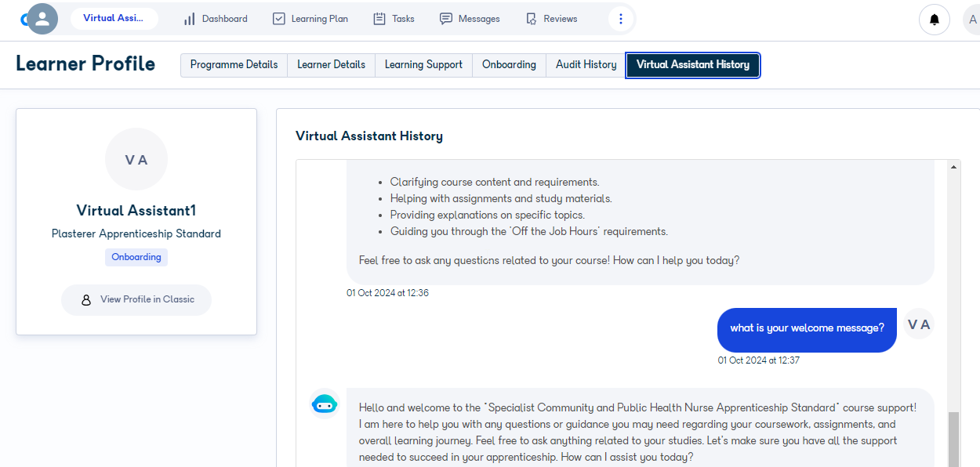Click 'Clarifying course content and requirements' bullet
980x467 pixels.
coord(495,182)
